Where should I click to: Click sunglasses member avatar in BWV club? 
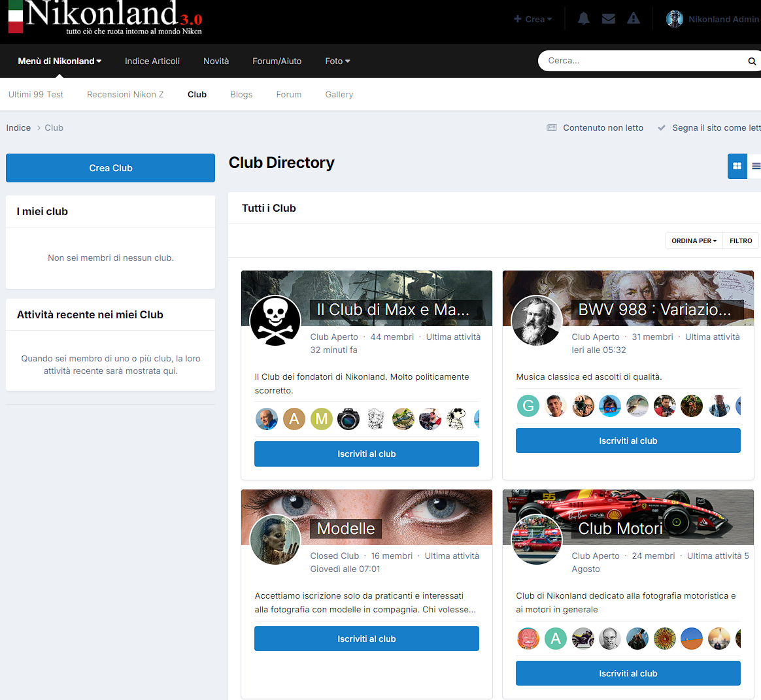coord(609,405)
